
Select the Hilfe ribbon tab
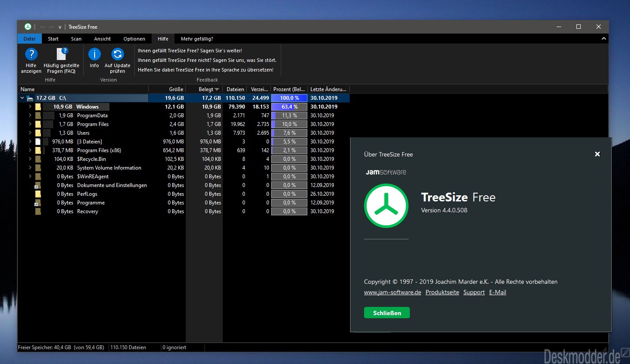point(163,39)
